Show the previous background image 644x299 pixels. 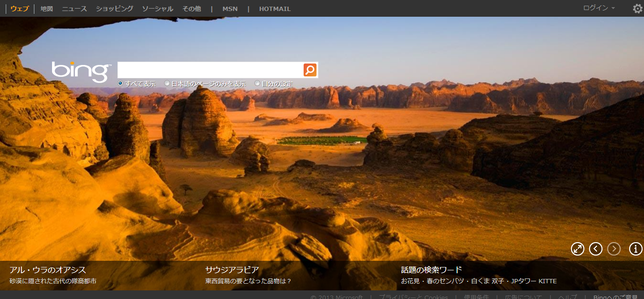596,249
